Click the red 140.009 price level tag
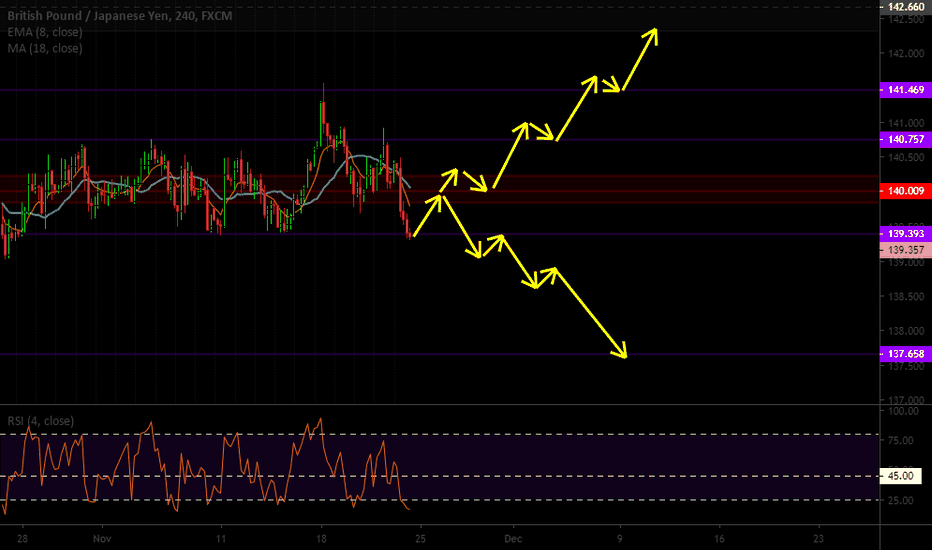 click(x=905, y=190)
